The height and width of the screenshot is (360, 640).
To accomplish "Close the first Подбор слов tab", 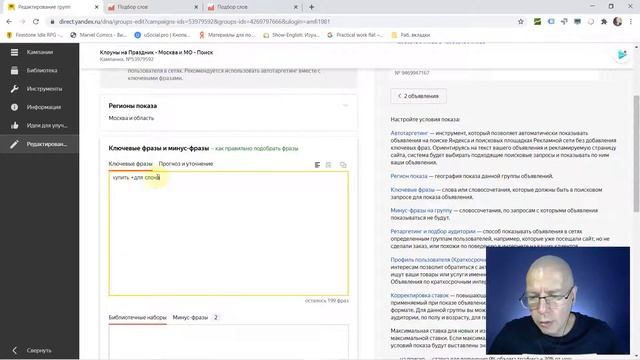I will click(196, 7).
